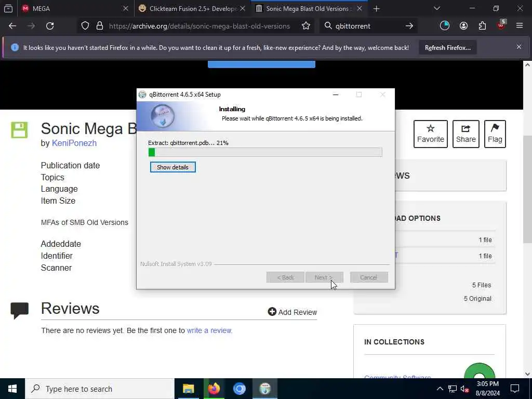Click the qbittorrent search box
The width and height of the screenshot is (532, 399).
[368, 26]
